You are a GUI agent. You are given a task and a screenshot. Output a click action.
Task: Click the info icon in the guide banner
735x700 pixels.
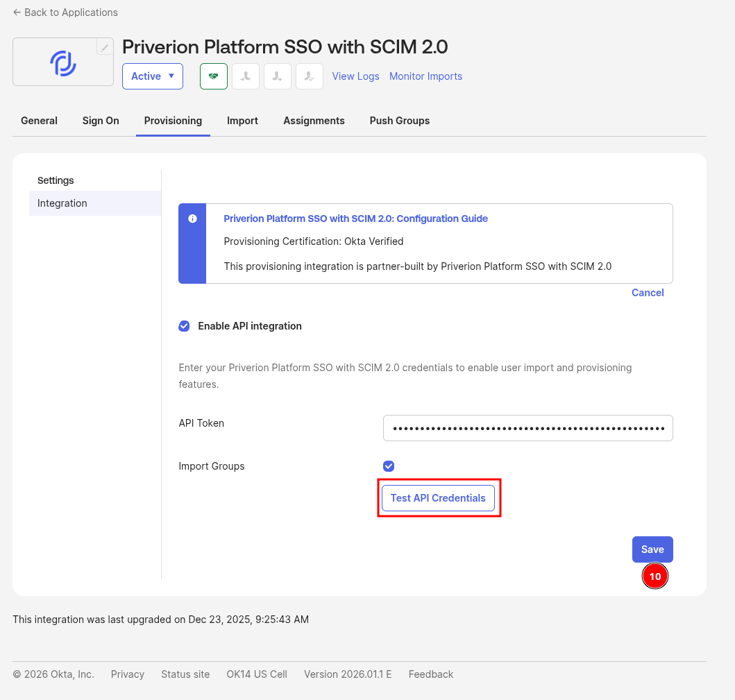click(192, 219)
